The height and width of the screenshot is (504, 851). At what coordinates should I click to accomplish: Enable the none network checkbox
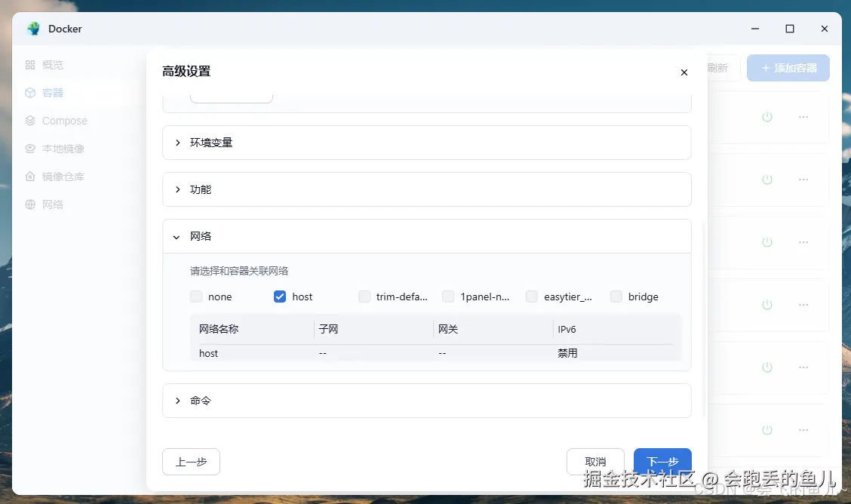(x=195, y=297)
